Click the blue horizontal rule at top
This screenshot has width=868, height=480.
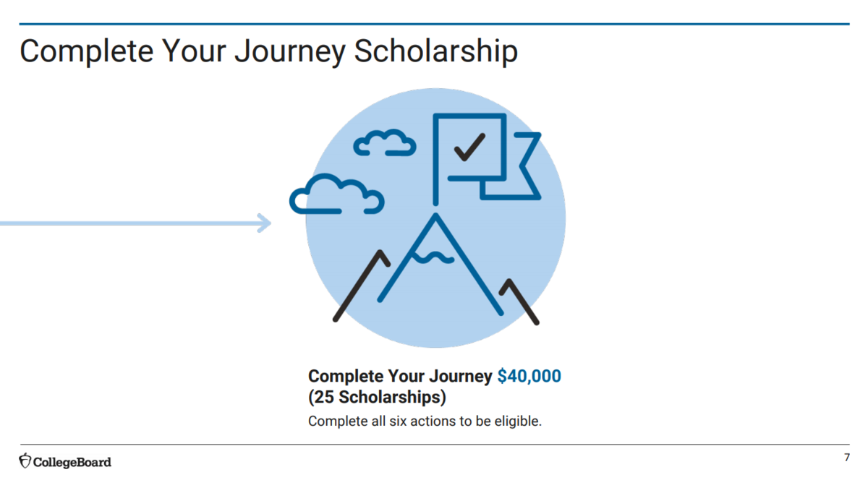[x=434, y=24]
